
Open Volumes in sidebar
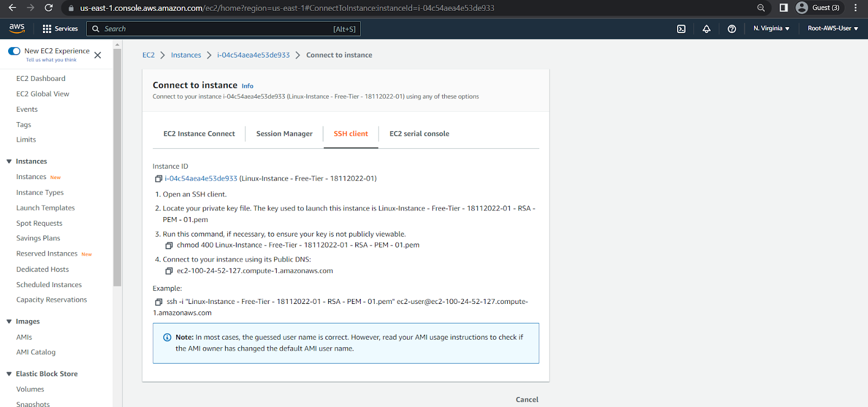[x=30, y=389]
